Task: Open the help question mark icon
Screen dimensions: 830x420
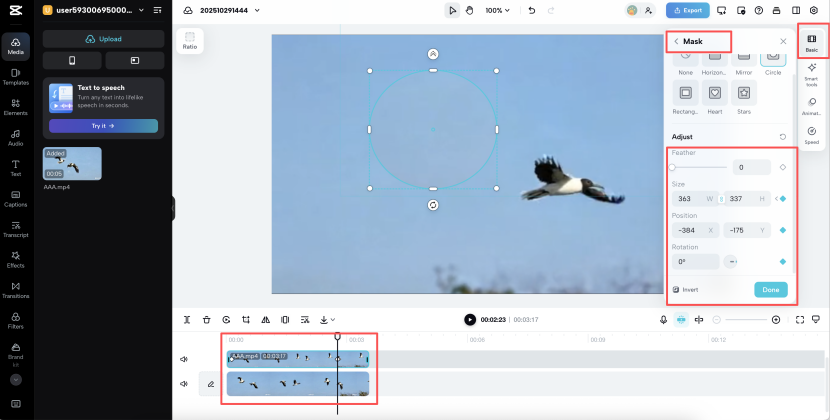Action: click(759, 10)
